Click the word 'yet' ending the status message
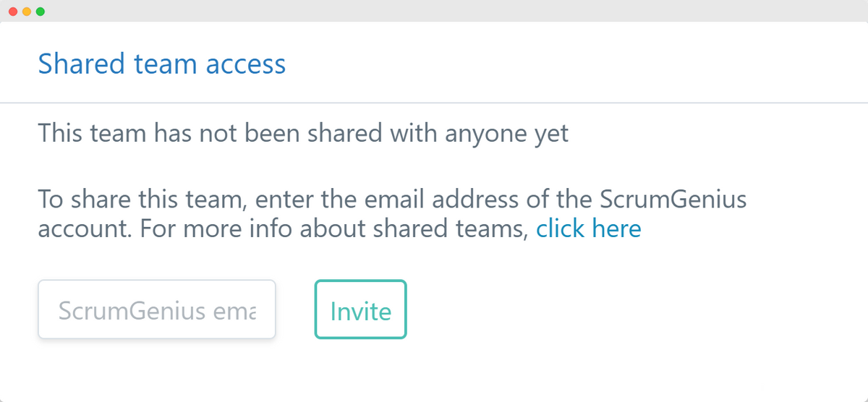Image resolution: width=868 pixels, height=402 pixels. click(x=553, y=134)
